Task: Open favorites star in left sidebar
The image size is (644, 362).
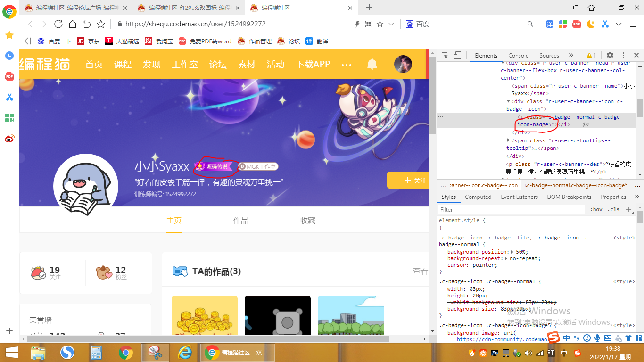Action: 9,35
